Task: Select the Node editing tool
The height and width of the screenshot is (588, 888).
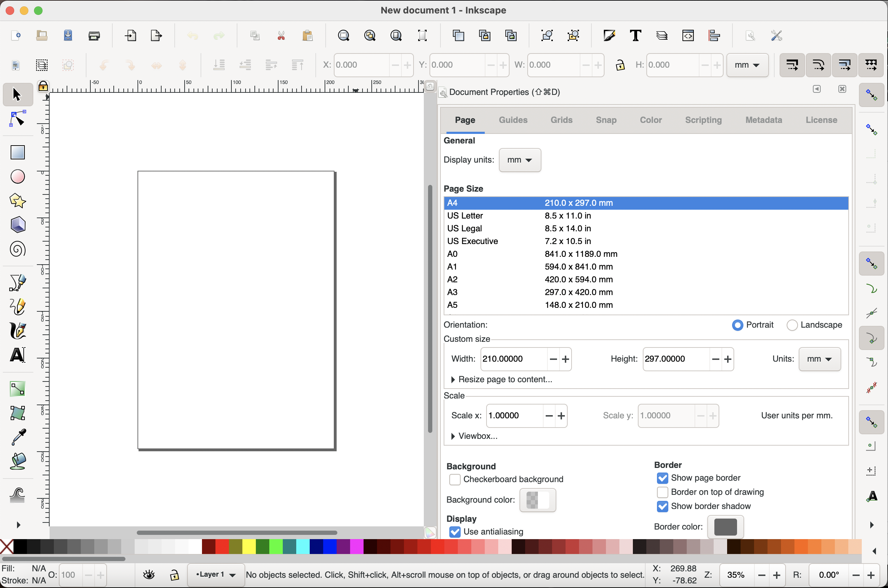Action: click(18, 119)
